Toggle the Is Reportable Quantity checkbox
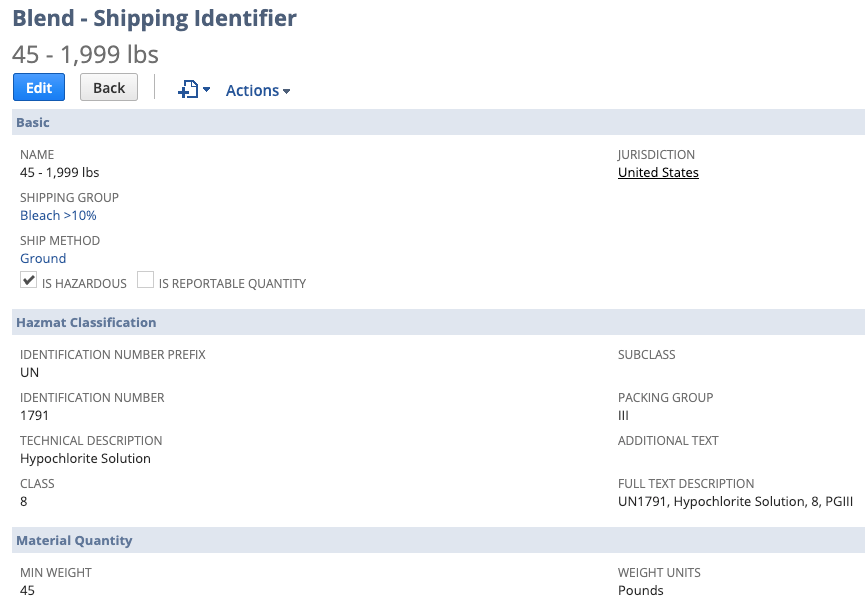Viewport: 865px width, 608px height. [145, 280]
